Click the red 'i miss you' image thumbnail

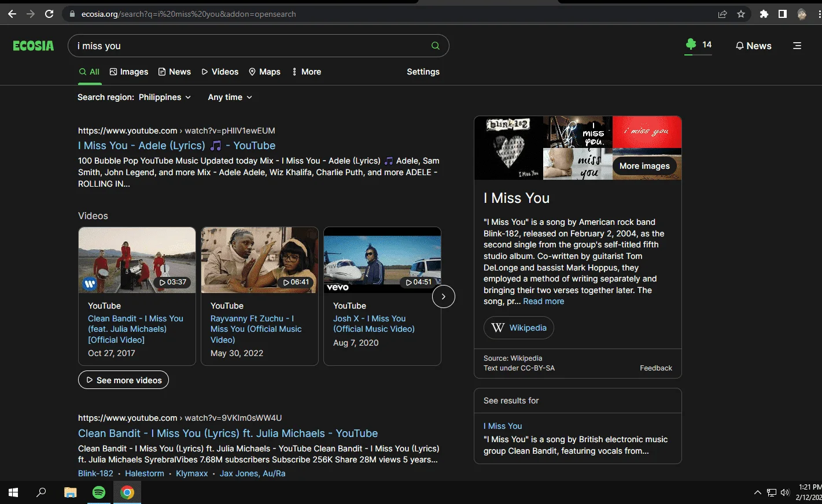click(x=647, y=132)
